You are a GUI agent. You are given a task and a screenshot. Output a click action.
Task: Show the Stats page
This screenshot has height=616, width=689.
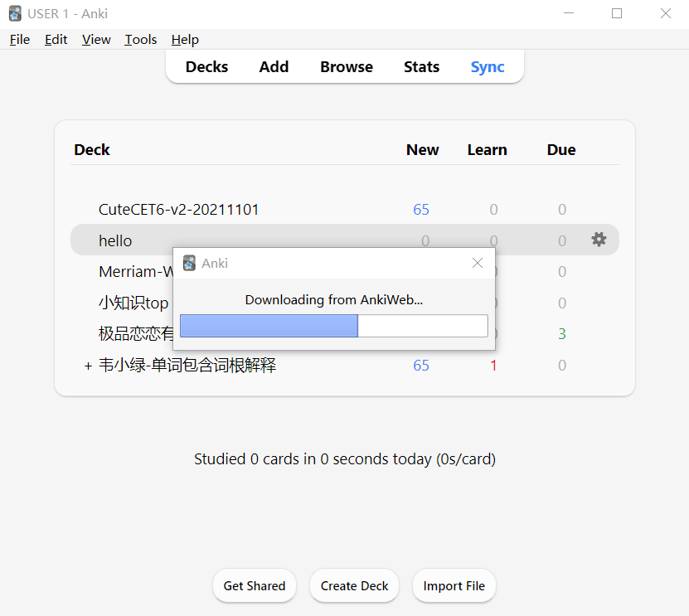(x=421, y=67)
